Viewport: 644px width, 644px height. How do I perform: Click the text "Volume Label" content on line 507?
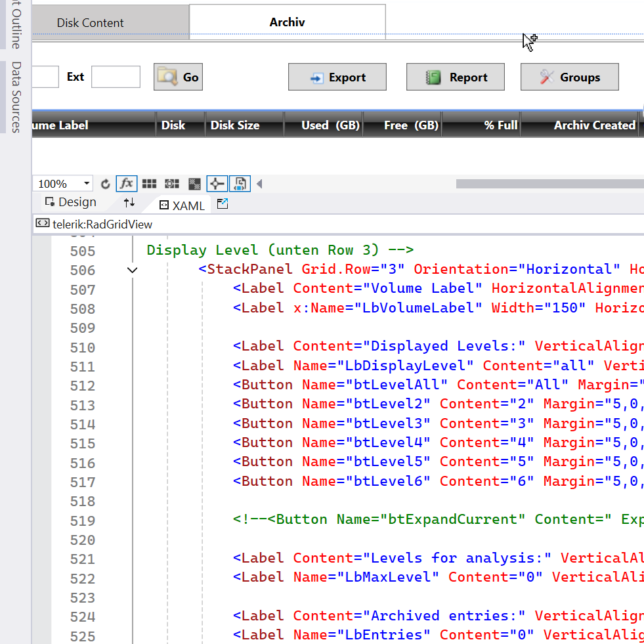(x=422, y=288)
